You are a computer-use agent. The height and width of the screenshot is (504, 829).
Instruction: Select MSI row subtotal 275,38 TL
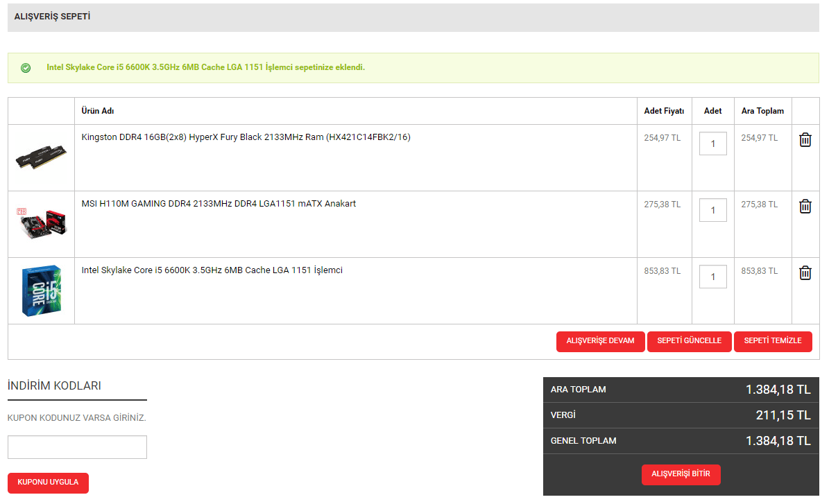point(759,205)
